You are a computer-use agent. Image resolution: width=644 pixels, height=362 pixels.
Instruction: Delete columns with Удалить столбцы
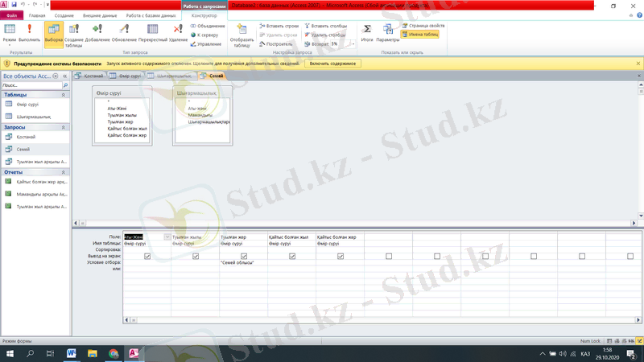(x=325, y=35)
